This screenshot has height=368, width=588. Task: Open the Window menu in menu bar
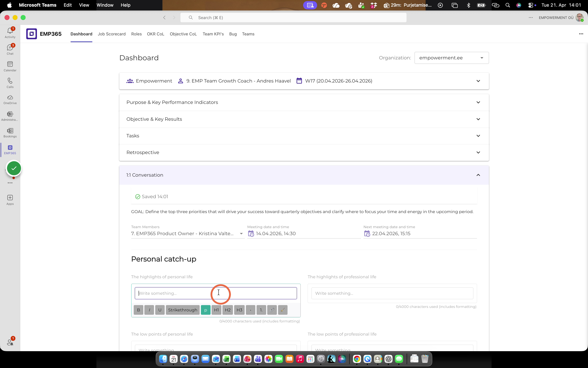point(105,5)
